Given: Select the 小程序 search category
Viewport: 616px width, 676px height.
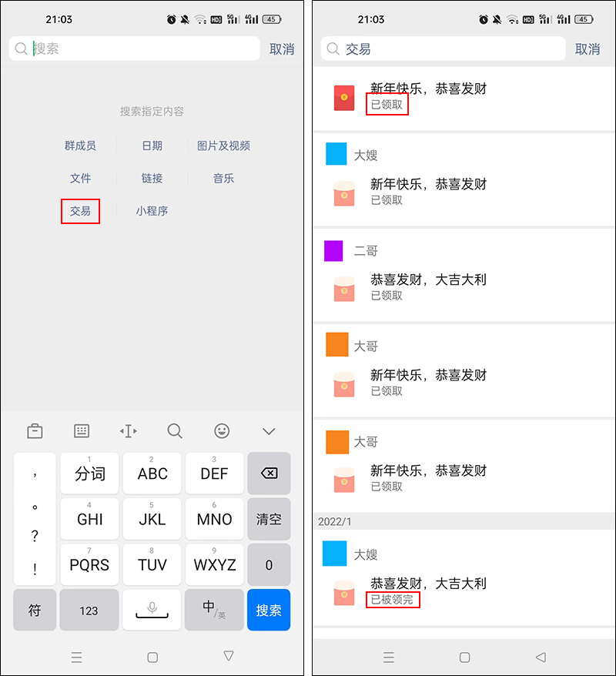Looking at the screenshot, I should click(152, 211).
